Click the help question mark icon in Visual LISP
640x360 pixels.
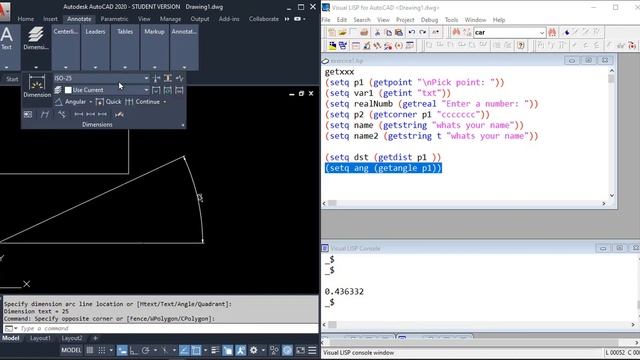521,46
